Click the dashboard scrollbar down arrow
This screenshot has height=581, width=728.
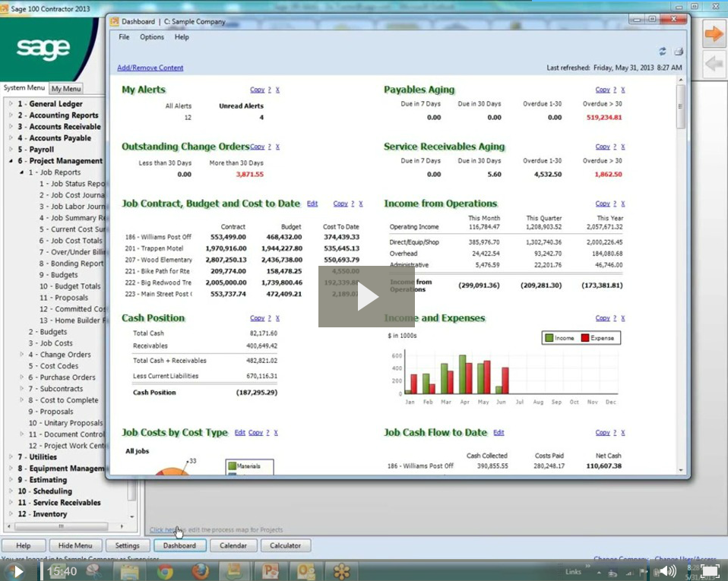point(681,470)
